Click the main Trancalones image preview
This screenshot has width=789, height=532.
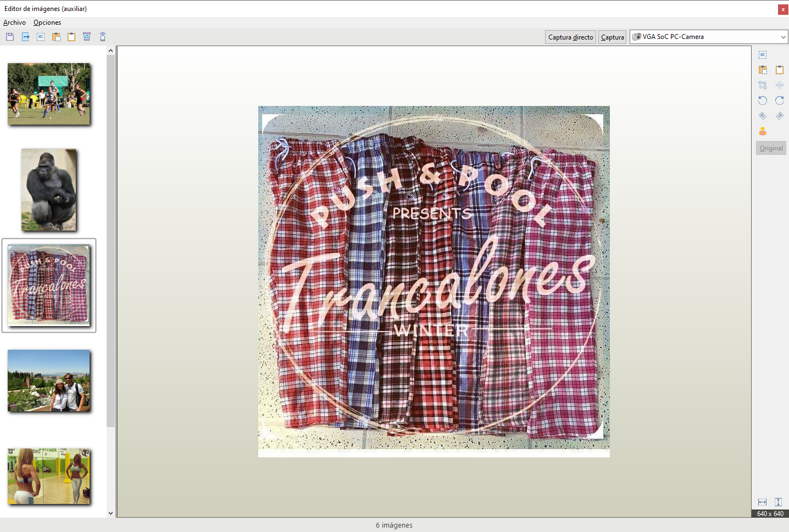point(434,282)
